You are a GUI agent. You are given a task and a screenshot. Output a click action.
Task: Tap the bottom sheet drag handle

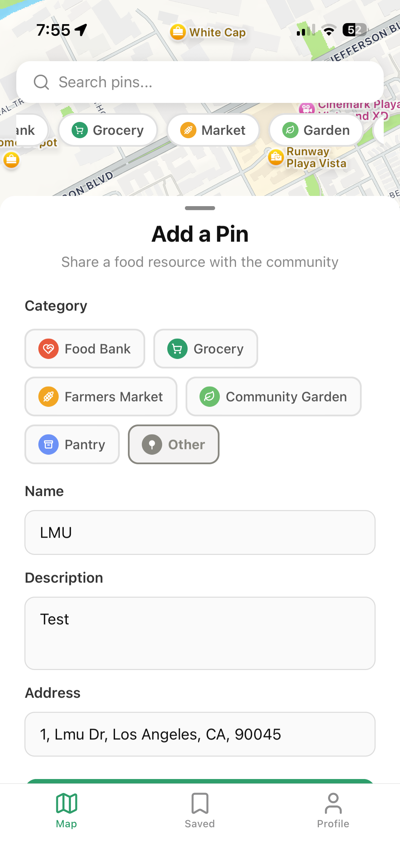click(x=200, y=208)
